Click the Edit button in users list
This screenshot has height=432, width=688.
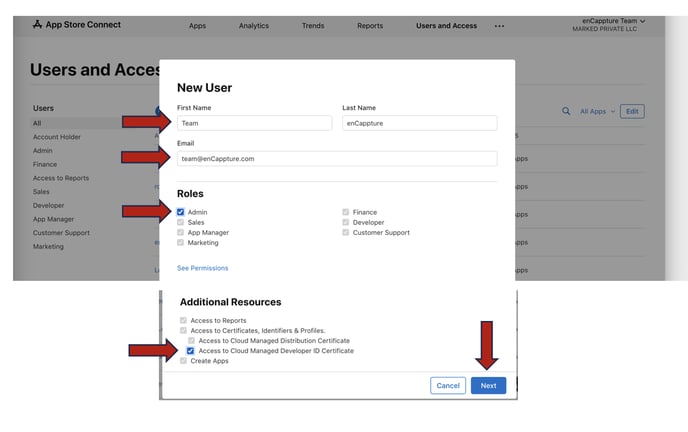pos(632,111)
